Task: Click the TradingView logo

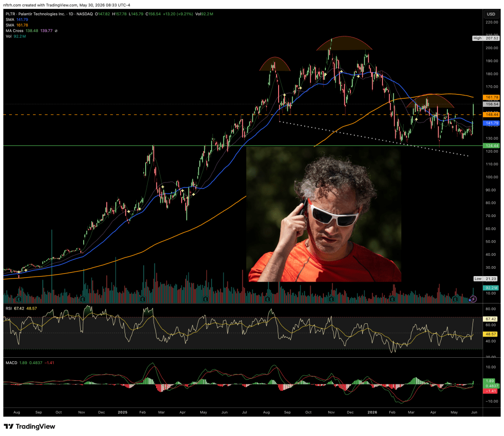Action: [30, 426]
